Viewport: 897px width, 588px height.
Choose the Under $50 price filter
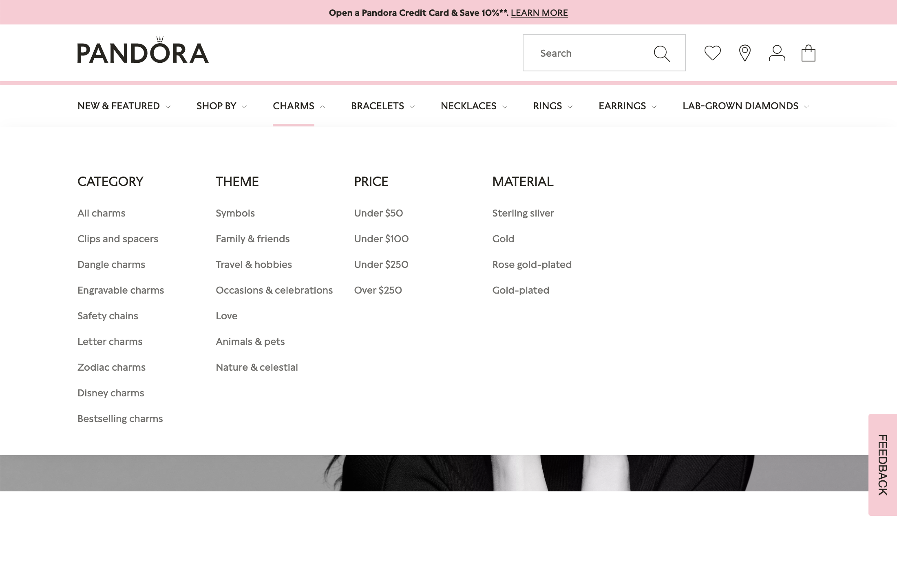[378, 212]
